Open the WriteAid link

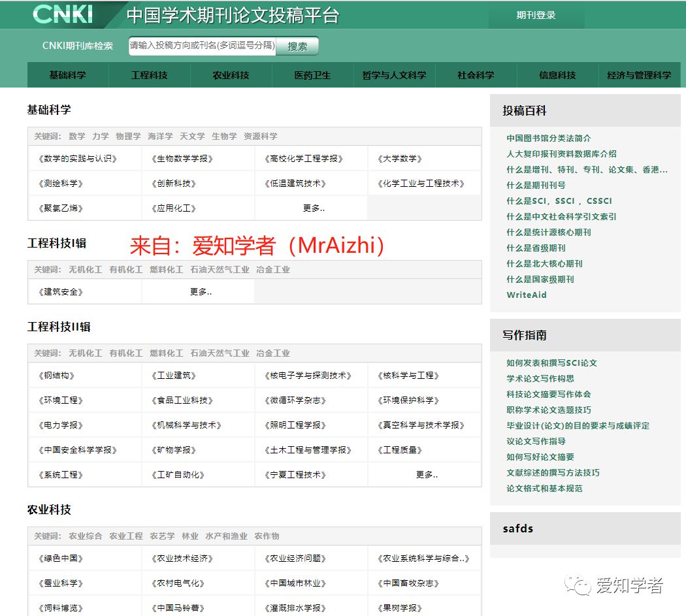(527, 295)
